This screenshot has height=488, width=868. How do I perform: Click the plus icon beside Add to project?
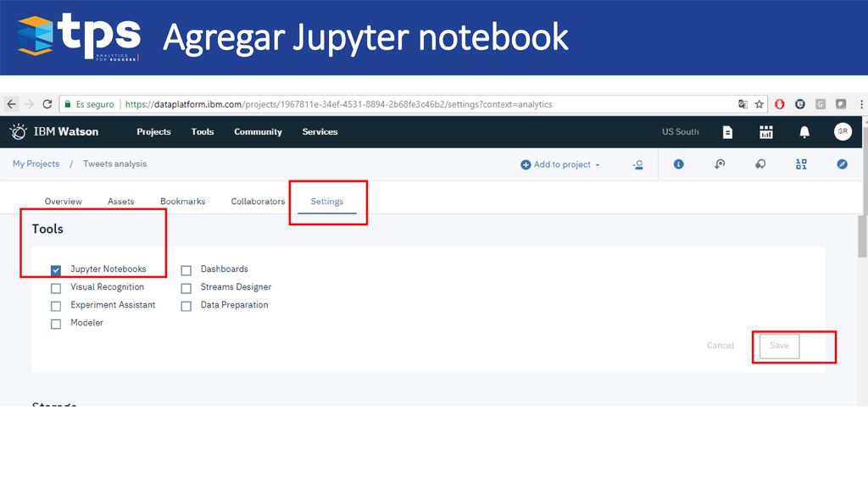tap(526, 165)
